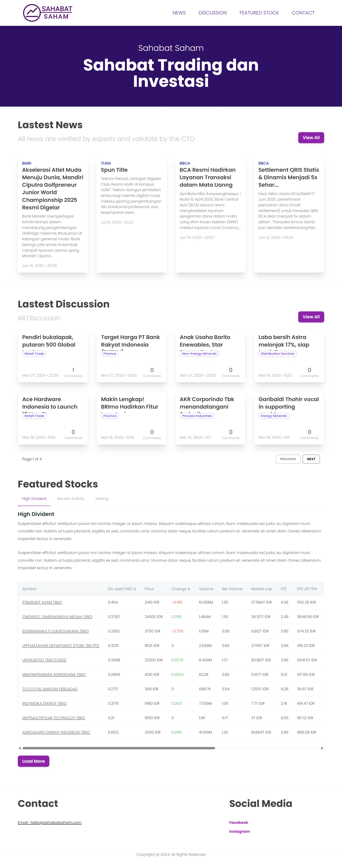Click the table's left scroll arrow
This screenshot has width=342, height=868.
(x=20, y=748)
